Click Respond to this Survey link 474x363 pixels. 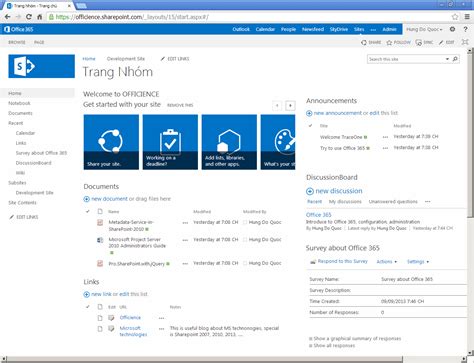pyautogui.click(x=343, y=261)
